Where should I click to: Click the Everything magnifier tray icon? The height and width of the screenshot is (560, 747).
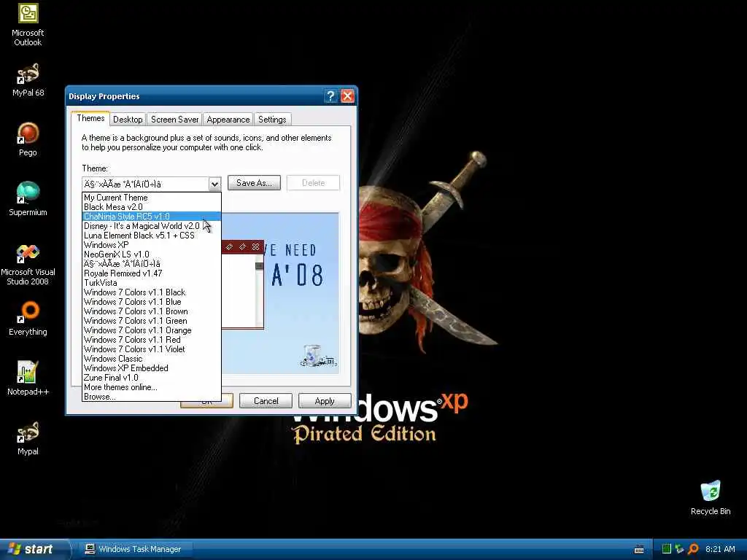click(693, 549)
